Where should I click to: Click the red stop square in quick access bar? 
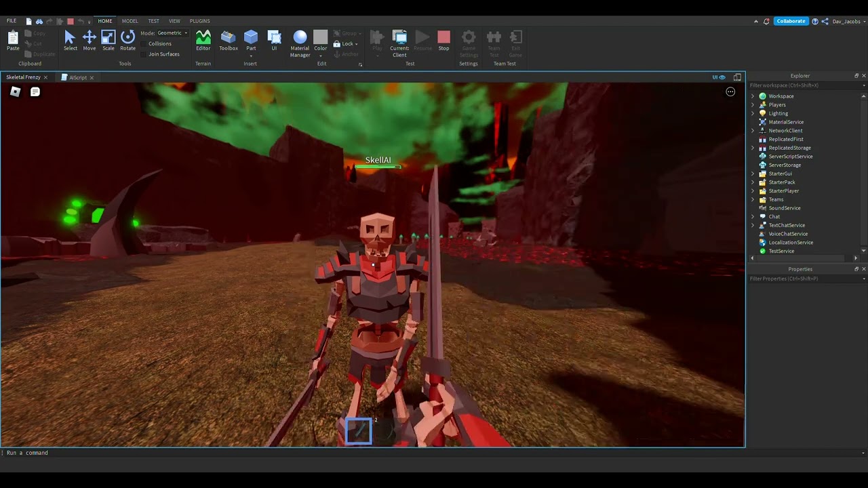coord(70,22)
